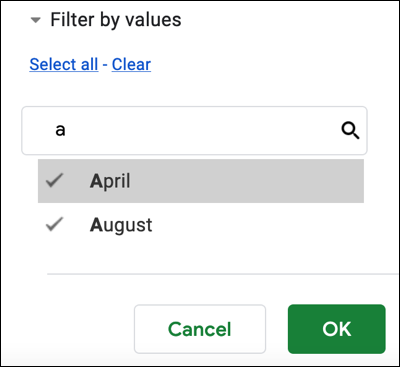400x367 pixels.
Task: Click the checkmark icon beside April
Action: click(x=54, y=180)
